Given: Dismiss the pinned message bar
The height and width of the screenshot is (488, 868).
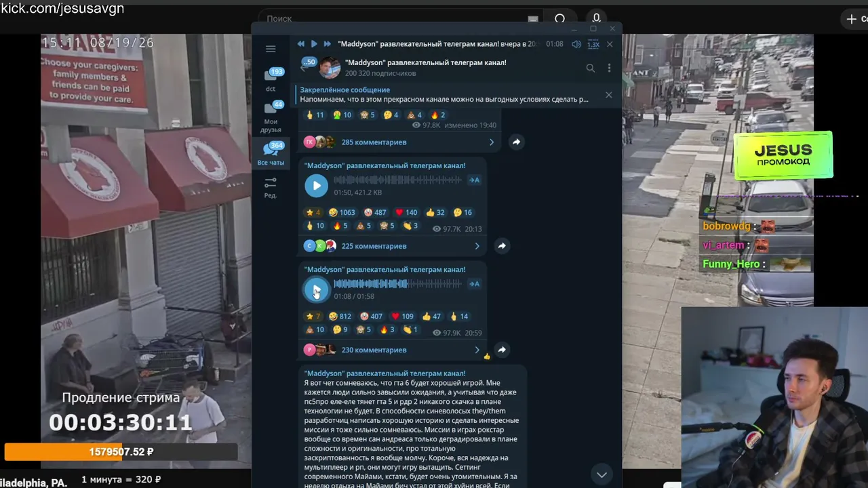Looking at the screenshot, I should click(x=608, y=95).
